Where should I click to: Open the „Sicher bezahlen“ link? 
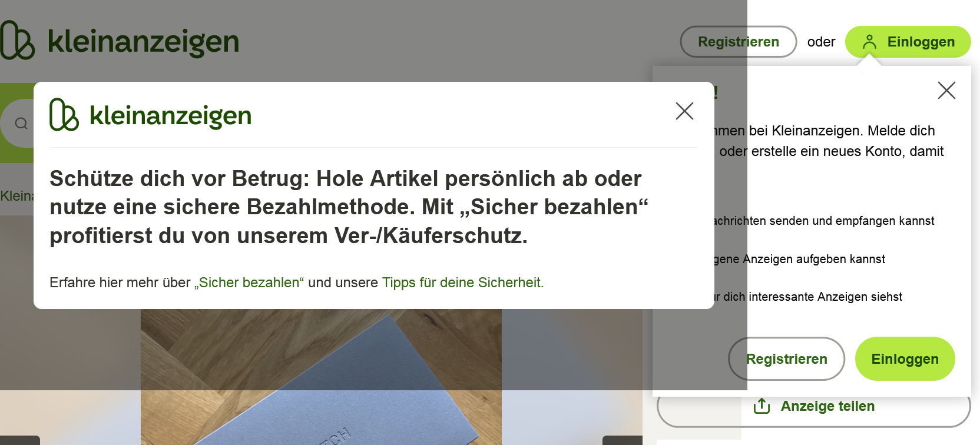[x=249, y=283]
